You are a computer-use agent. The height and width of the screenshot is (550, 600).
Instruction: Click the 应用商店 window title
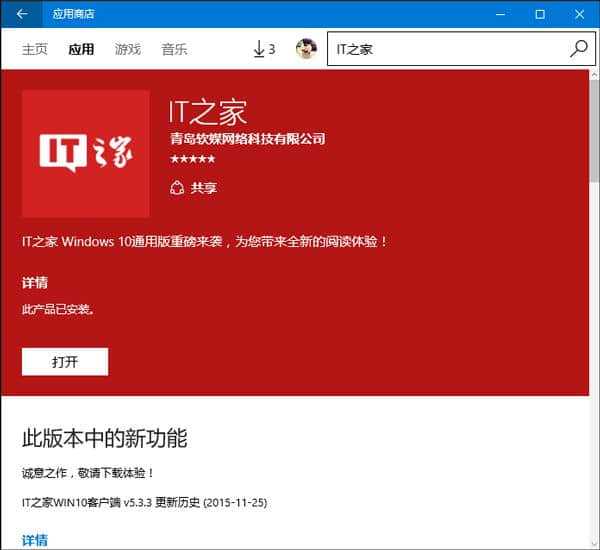[73, 14]
